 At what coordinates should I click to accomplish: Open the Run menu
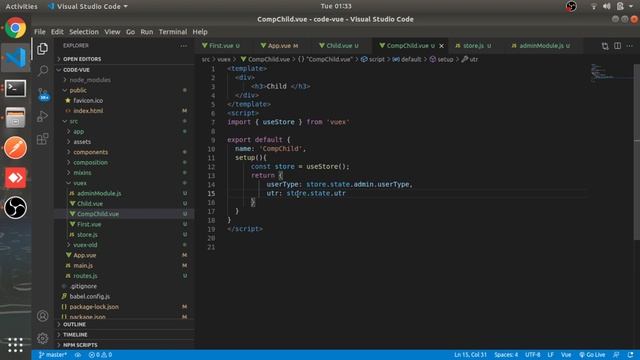pos(147,32)
